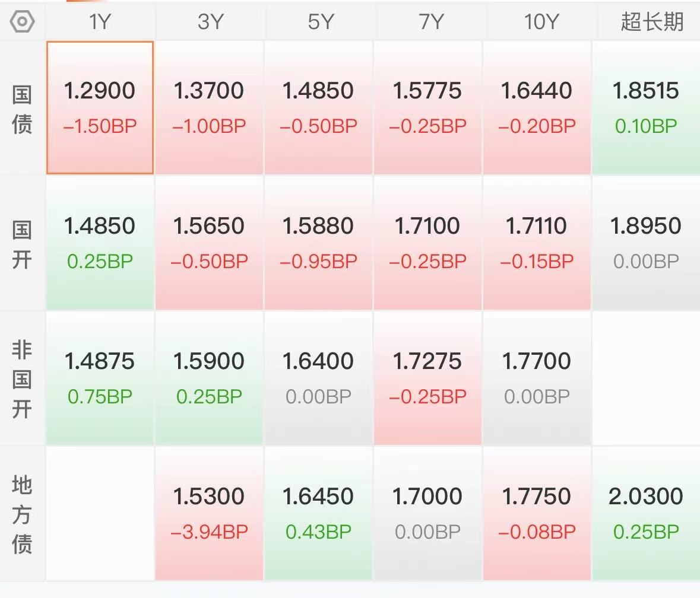The width and height of the screenshot is (700, 598).
Task: Open the 1.8950 国开 超长期 cell
Action: 646,243
